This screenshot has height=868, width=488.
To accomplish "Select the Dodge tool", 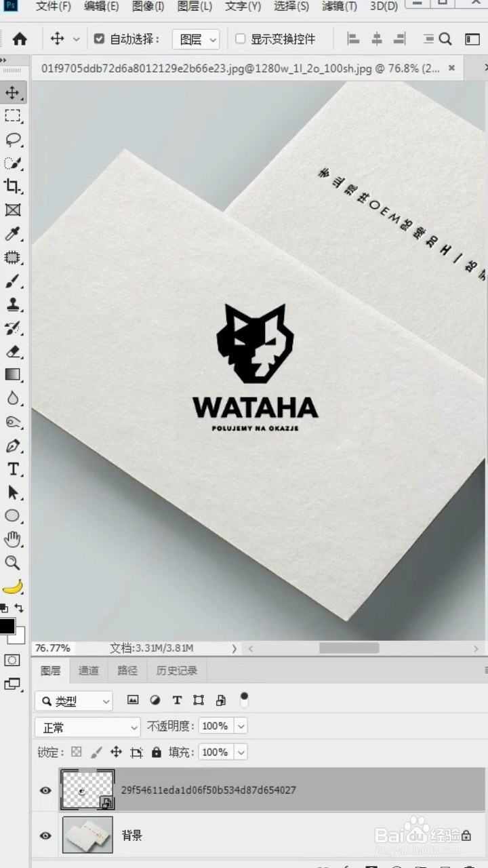I will (13, 422).
